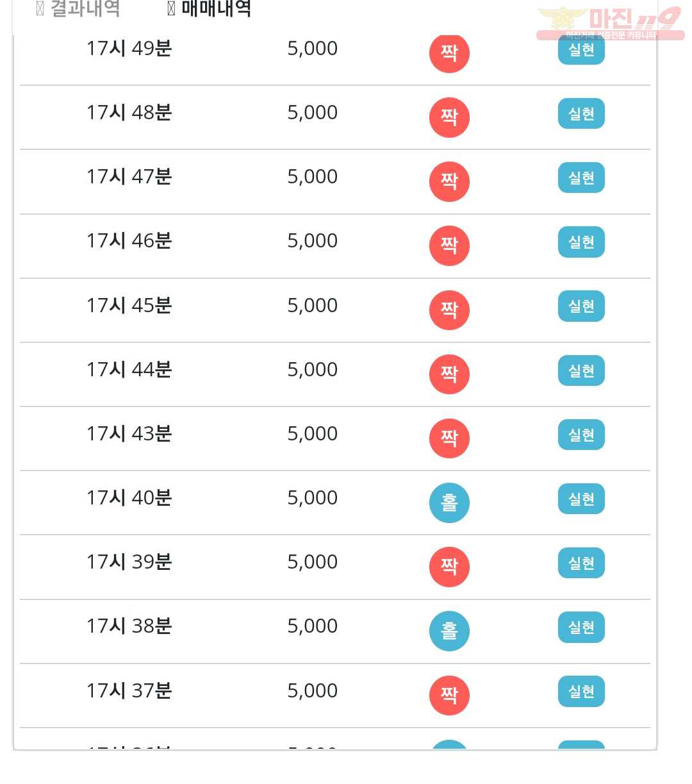692x784 pixels.
Task: Click the 짝 badge for 17시 45분
Action: 449,310
